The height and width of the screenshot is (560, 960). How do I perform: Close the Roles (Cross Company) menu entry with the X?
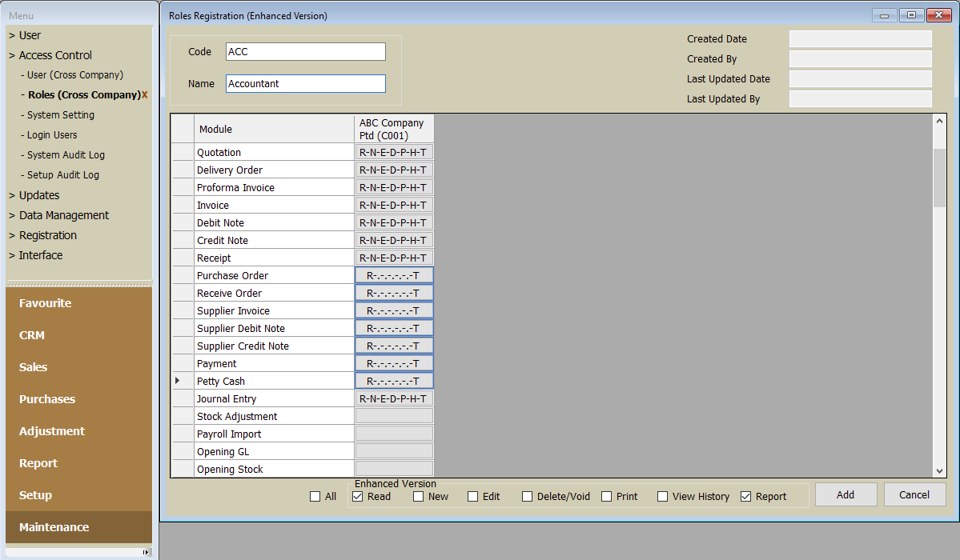145,95
